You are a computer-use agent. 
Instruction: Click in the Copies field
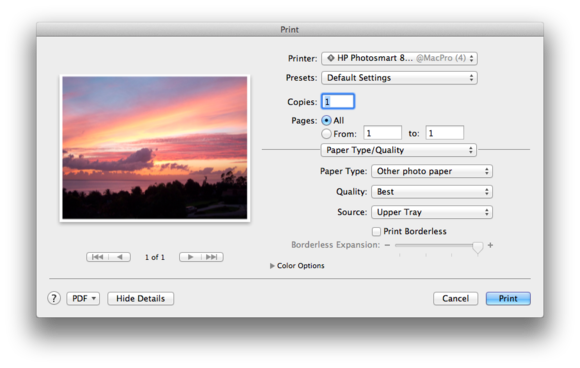click(338, 101)
